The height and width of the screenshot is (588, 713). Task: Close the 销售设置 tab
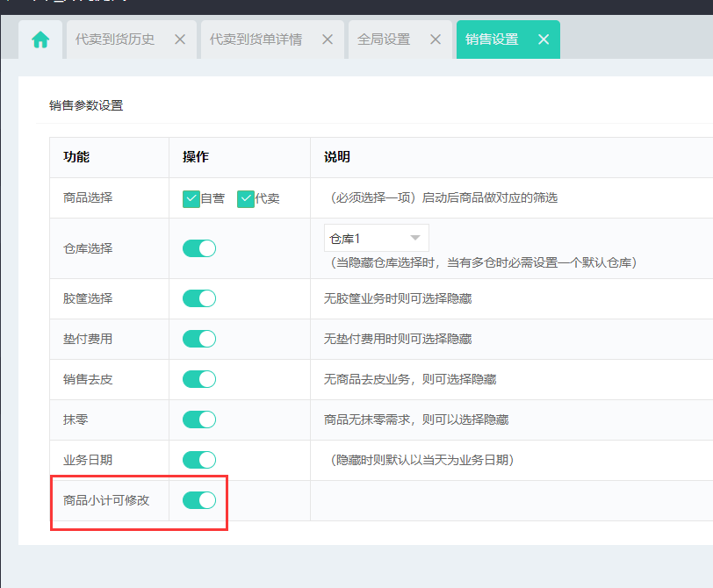[544, 39]
